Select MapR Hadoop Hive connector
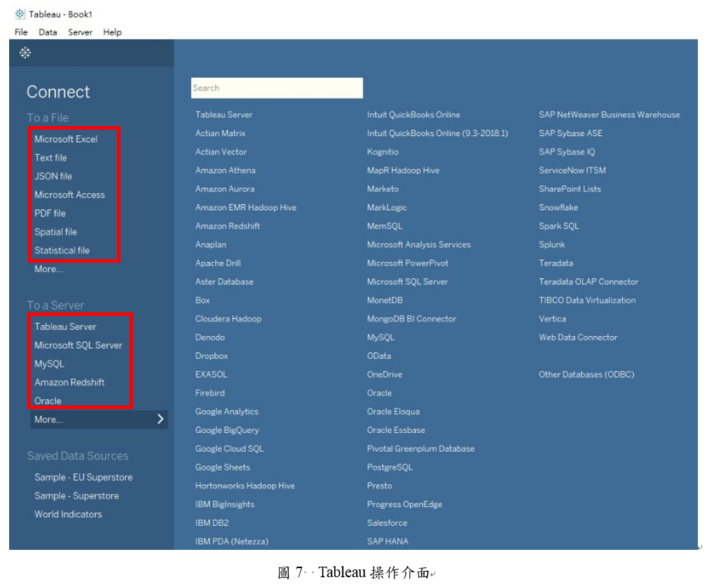Viewport: 728px width, 587px height. (403, 170)
